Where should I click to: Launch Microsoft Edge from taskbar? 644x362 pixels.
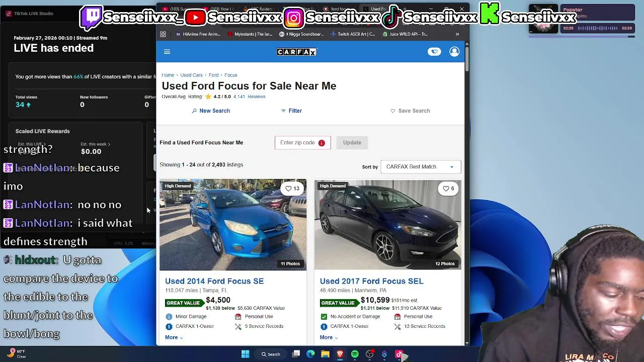(310, 354)
